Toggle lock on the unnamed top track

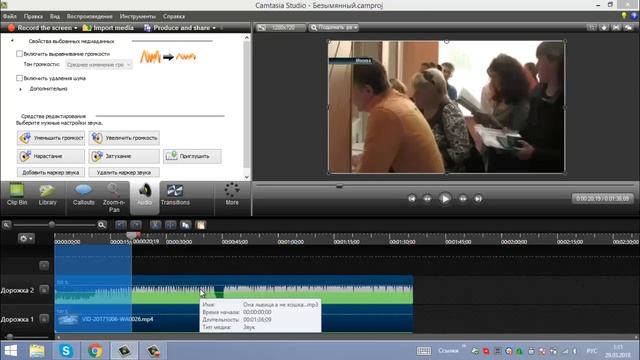tap(44, 266)
